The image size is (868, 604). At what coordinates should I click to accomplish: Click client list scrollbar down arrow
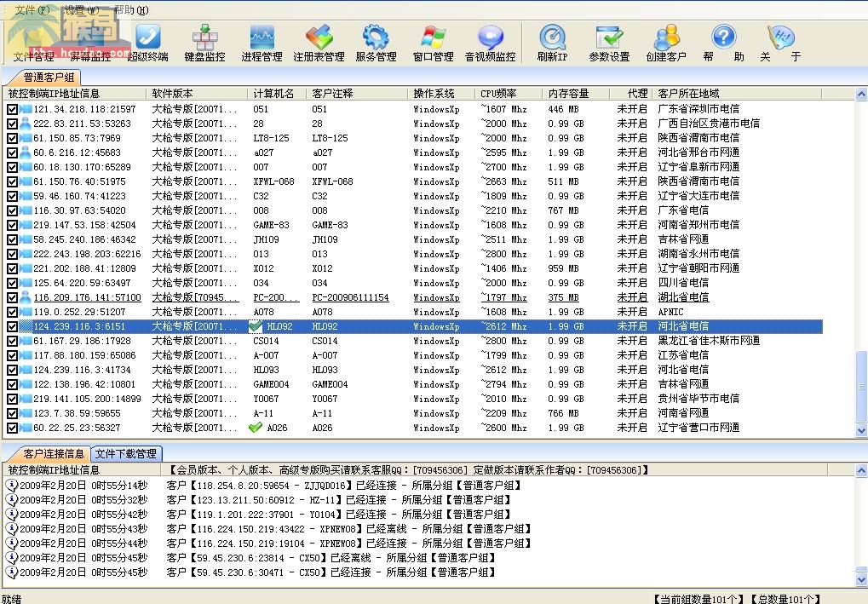pyautogui.click(x=861, y=429)
